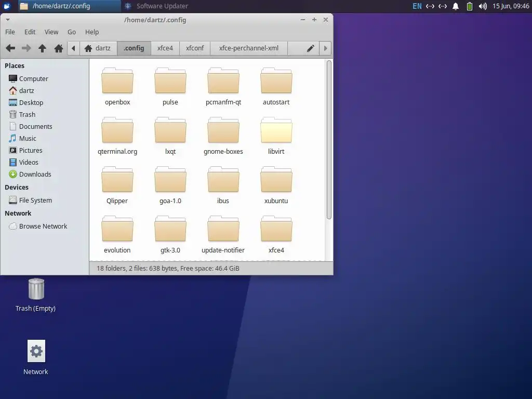Open window menu arrow in title bar
Image resolution: width=532 pixels, height=399 pixels.
[7, 20]
